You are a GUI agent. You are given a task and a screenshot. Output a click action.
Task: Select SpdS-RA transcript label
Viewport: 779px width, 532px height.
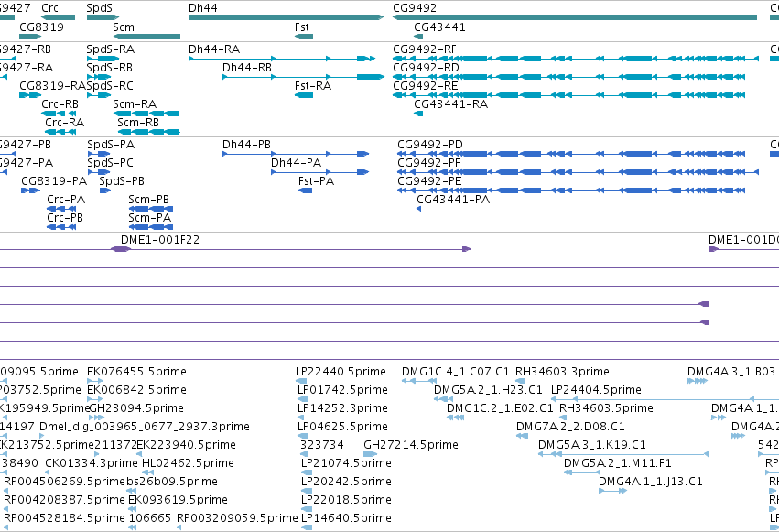coord(110,49)
